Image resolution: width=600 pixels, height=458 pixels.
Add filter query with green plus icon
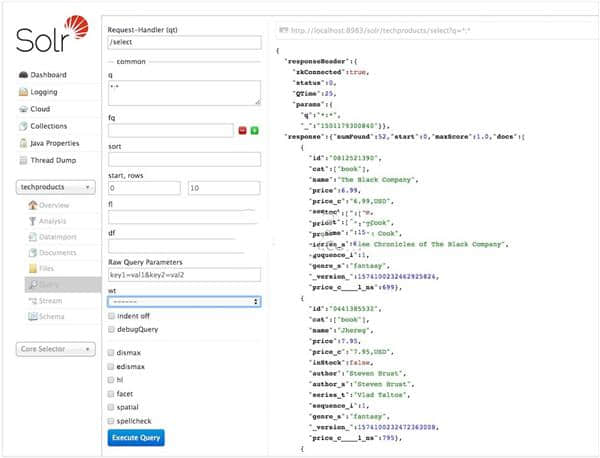254,131
